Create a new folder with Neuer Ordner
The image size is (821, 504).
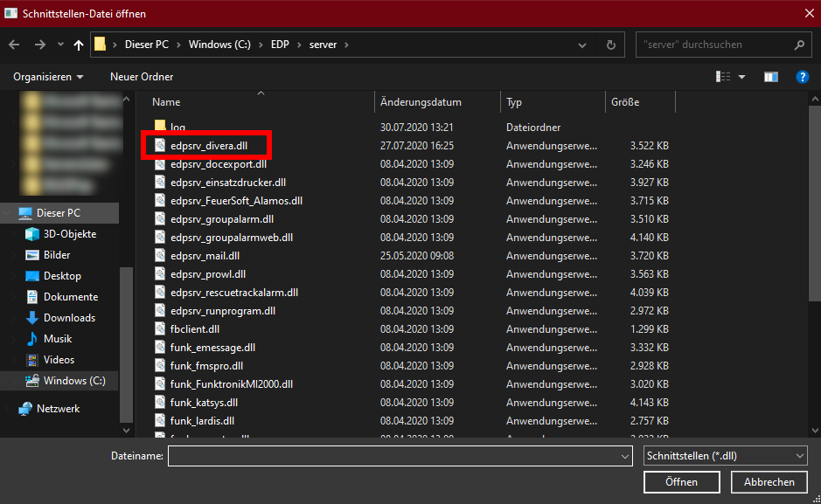142,77
